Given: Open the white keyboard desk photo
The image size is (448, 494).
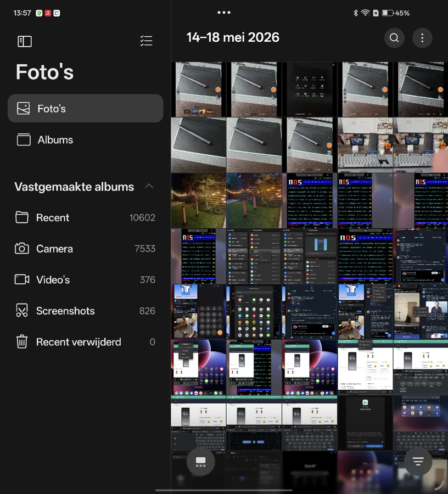Looking at the screenshot, I should [365, 145].
